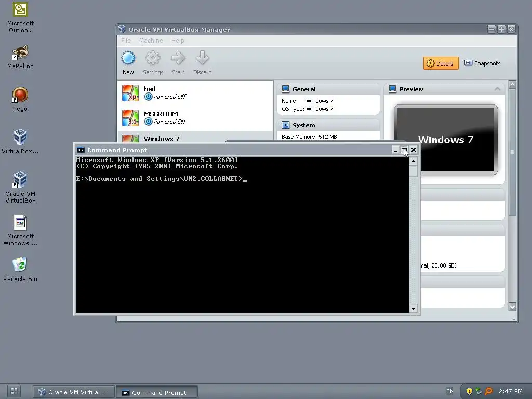The height and width of the screenshot is (399, 532).
Task: Click the security shield tray icon
Action: (x=469, y=391)
